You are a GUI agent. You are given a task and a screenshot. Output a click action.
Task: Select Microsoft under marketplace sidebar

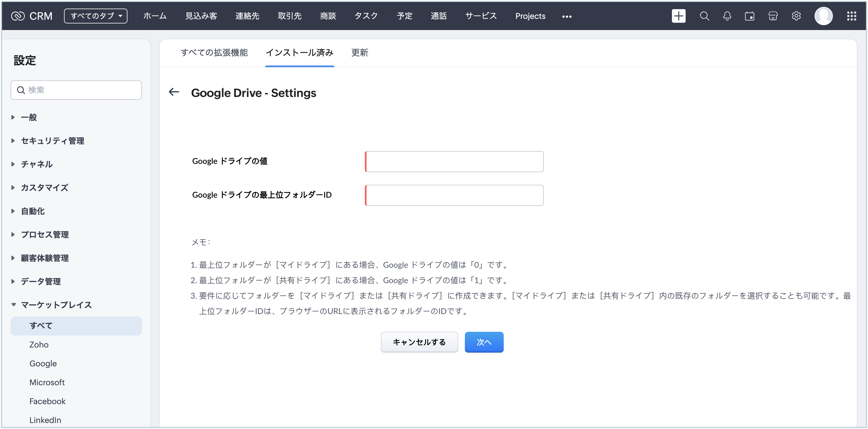(x=47, y=382)
